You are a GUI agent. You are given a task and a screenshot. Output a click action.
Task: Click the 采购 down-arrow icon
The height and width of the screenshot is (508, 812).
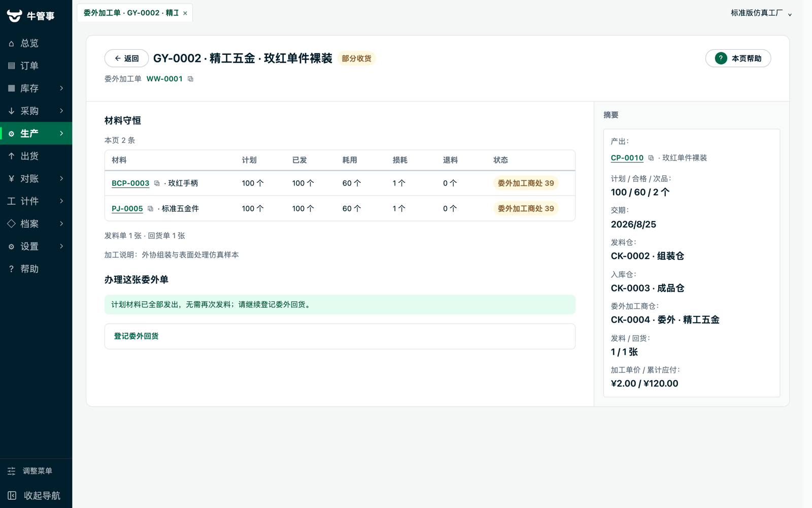[11, 111]
